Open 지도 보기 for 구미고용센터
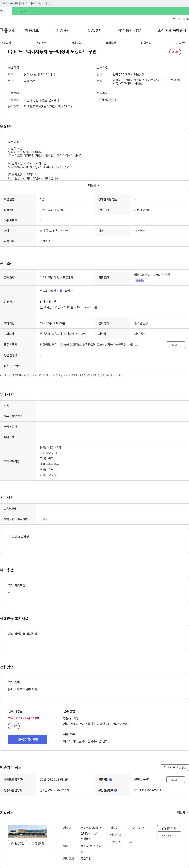The height and width of the screenshot is (868, 189). (176, 779)
